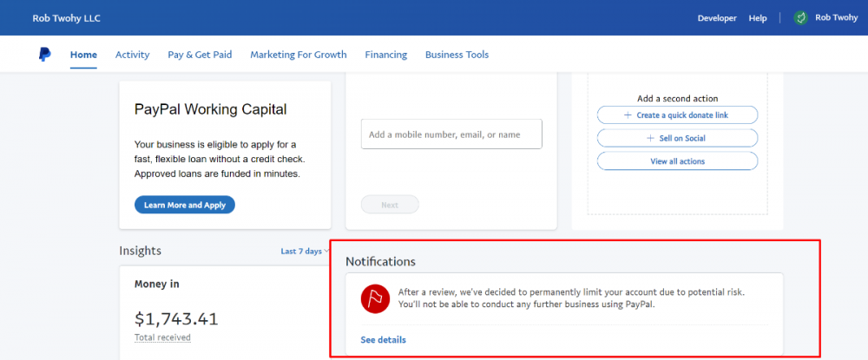Choose Create a quick donate link
Image resolution: width=868 pixels, height=360 pixels.
coord(677,115)
